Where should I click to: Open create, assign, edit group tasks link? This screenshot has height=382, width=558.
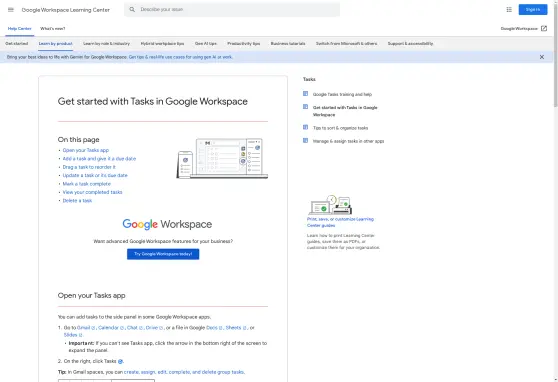[x=184, y=372]
